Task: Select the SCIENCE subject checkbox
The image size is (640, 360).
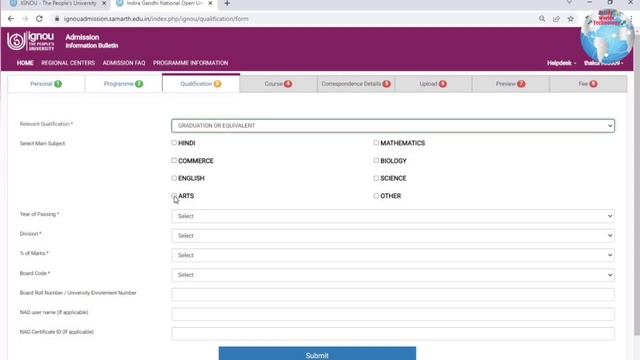Action: pyautogui.click(x=376, y=178)
